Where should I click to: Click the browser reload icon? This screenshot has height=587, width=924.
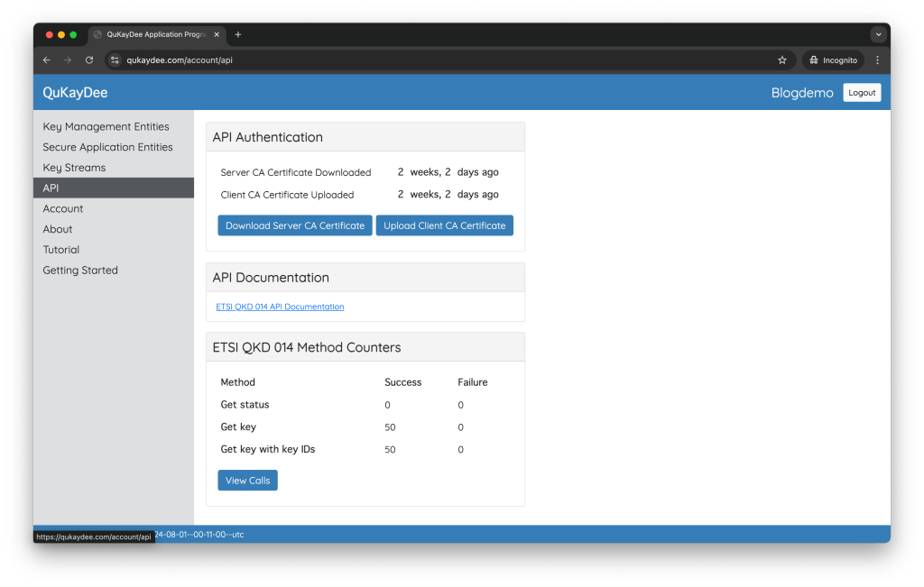[x=89, y=60]
